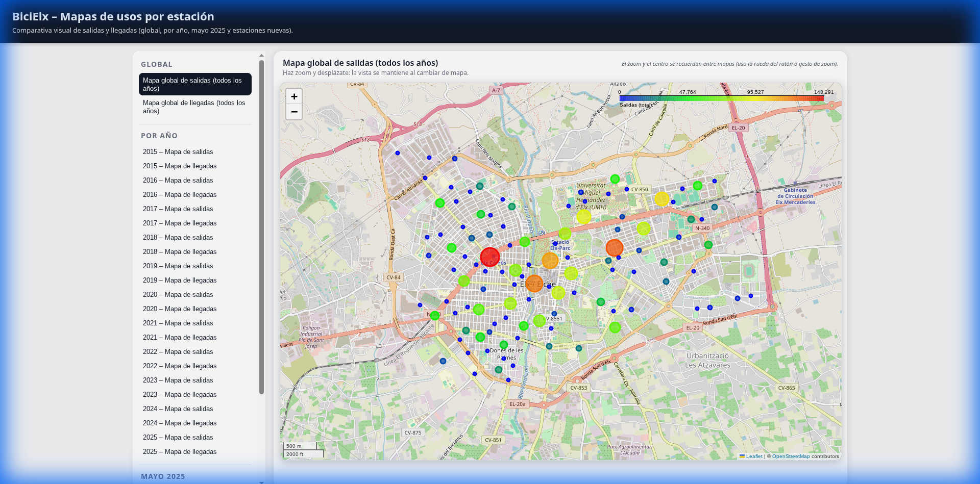
Task: Open 2024 – Mapa de llegadas
Action: pos(195,423)
